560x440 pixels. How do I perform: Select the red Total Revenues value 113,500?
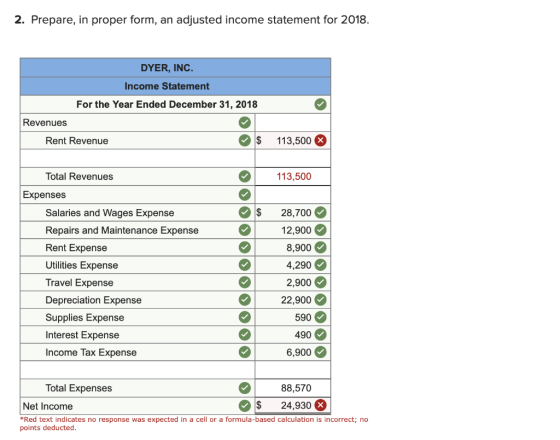(294, 176)
